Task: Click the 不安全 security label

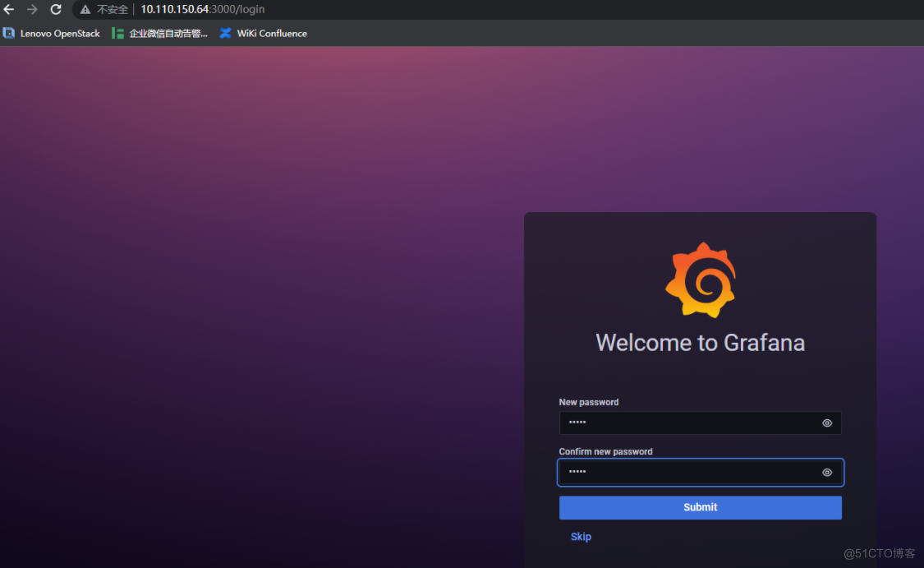Action: [113, 9]
